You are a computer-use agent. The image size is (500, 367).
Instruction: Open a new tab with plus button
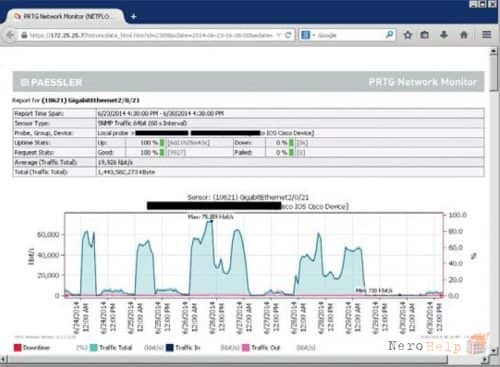[133, 16]
